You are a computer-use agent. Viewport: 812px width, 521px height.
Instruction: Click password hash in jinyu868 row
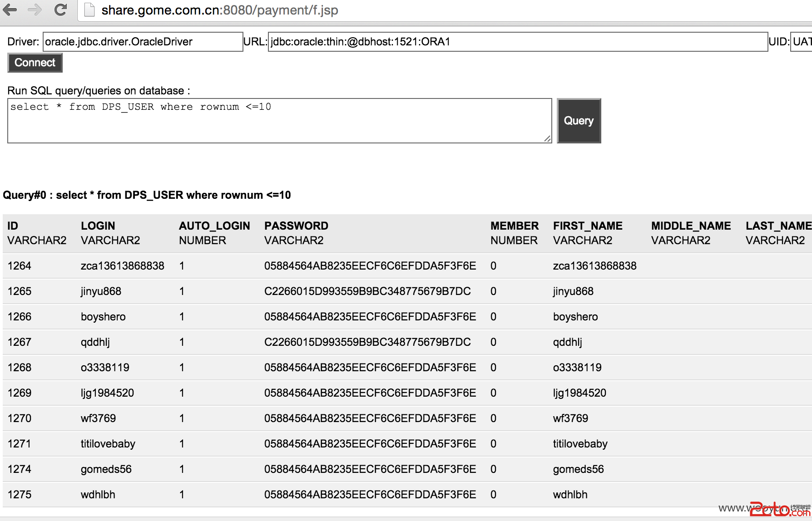(367, 291)
